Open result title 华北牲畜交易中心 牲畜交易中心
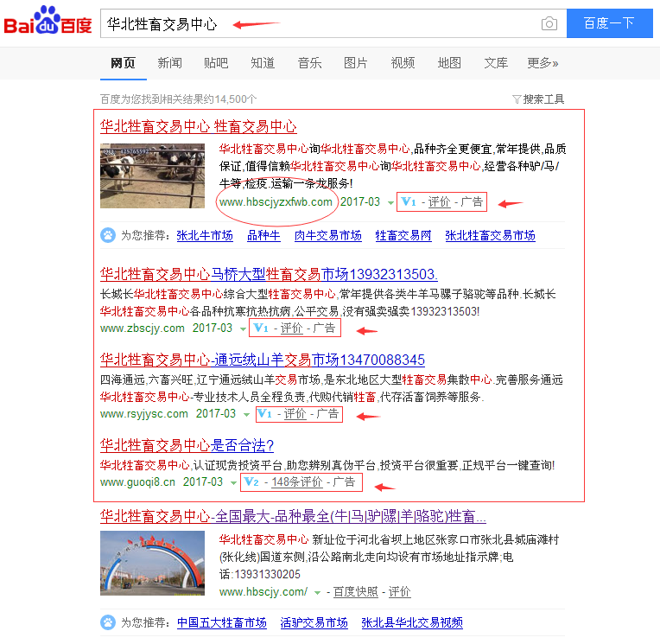The image size is (660, 644). [198, 126]
